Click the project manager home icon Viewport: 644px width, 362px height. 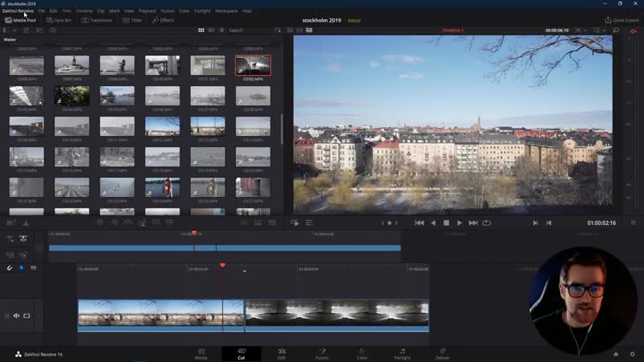[616, 354]
